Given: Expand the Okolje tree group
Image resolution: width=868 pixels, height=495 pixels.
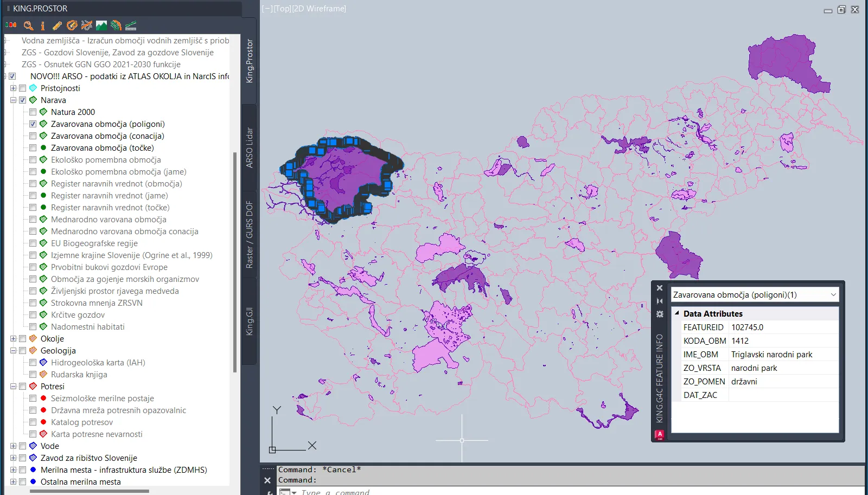Looking at the screenshot, I should (x=13, y=339).
